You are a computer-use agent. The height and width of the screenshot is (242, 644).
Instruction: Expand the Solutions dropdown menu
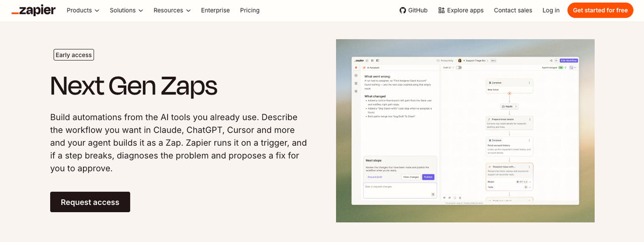point(126,10)
